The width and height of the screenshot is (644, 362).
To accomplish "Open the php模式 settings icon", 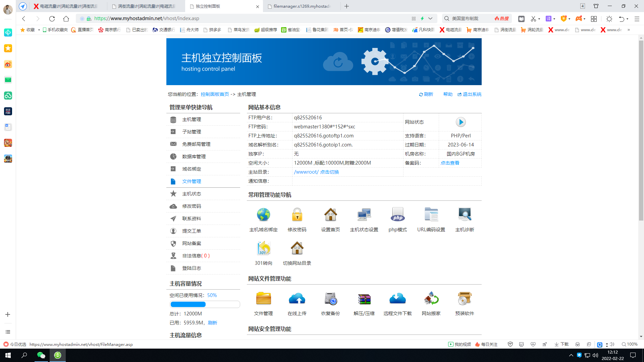I will (397, 214).
